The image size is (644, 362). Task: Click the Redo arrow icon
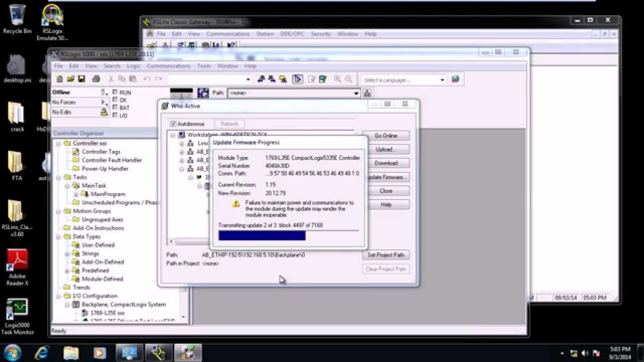pyautogui.click(x=158, y=79)
